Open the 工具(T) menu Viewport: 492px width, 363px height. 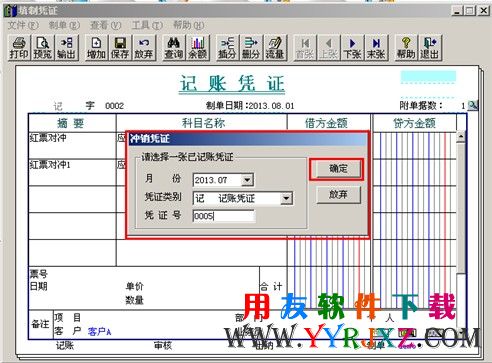pyautogui.click(x=147, y=25)
